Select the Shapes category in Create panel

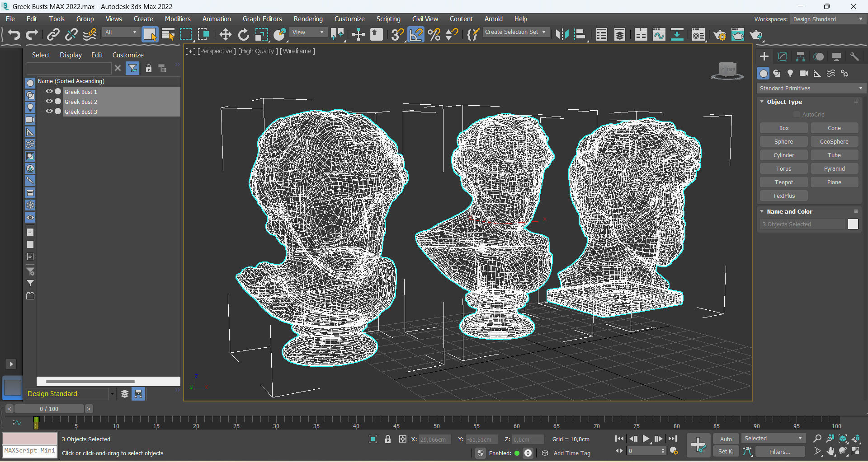click(x=777, y=73)
